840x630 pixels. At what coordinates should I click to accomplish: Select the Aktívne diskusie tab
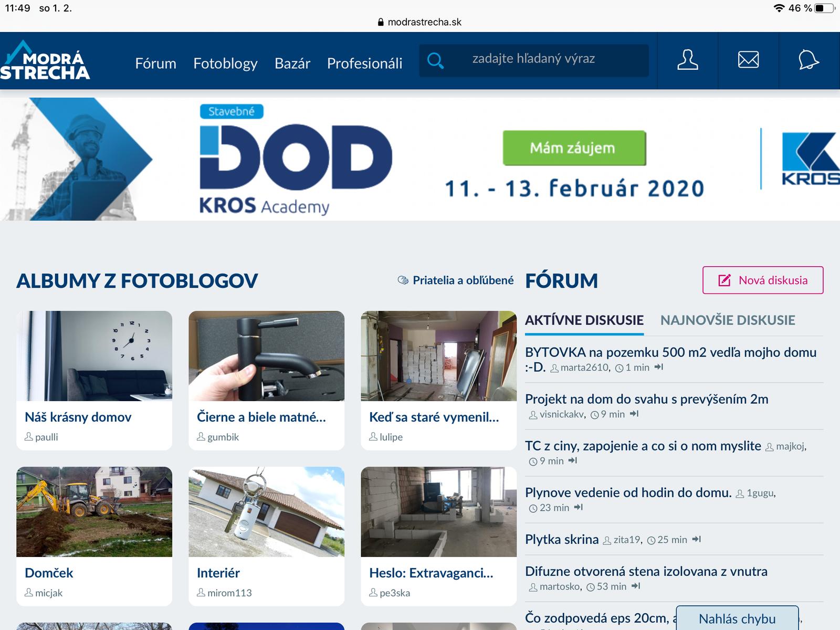[584, 320]
